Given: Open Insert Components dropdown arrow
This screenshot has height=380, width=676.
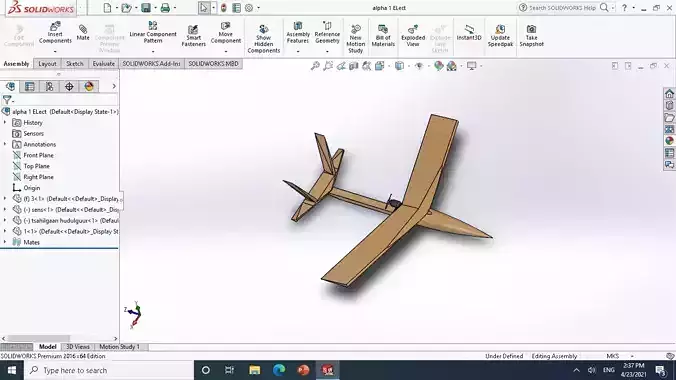Looking at the screenshot, I should click(55, 51).
